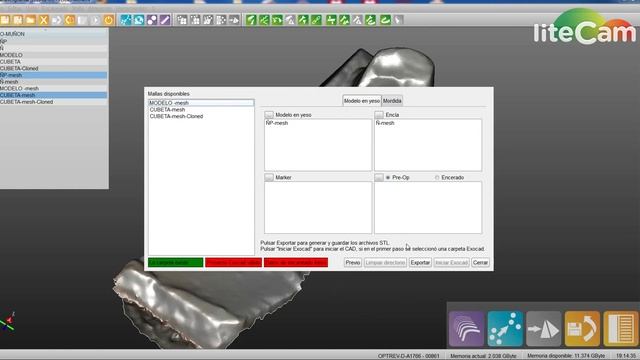This screenshot has width=640, height=360.
Task: Select the Pre-Op radio button
Action: pos(388,178)
